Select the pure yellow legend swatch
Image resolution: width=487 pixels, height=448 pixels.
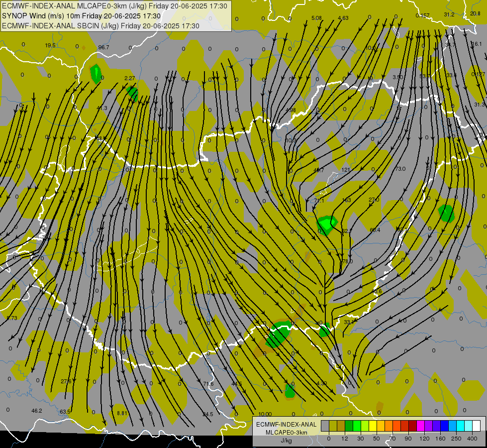[373, 426]
